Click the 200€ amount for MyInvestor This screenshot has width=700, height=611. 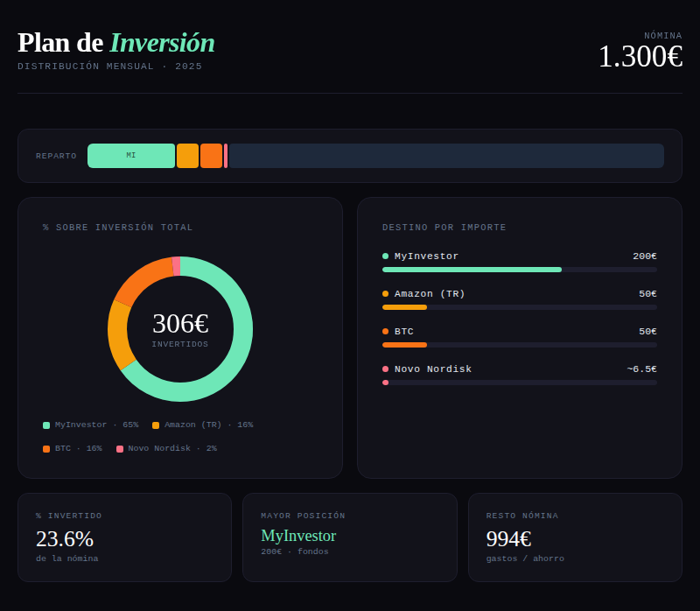[645, 256]
